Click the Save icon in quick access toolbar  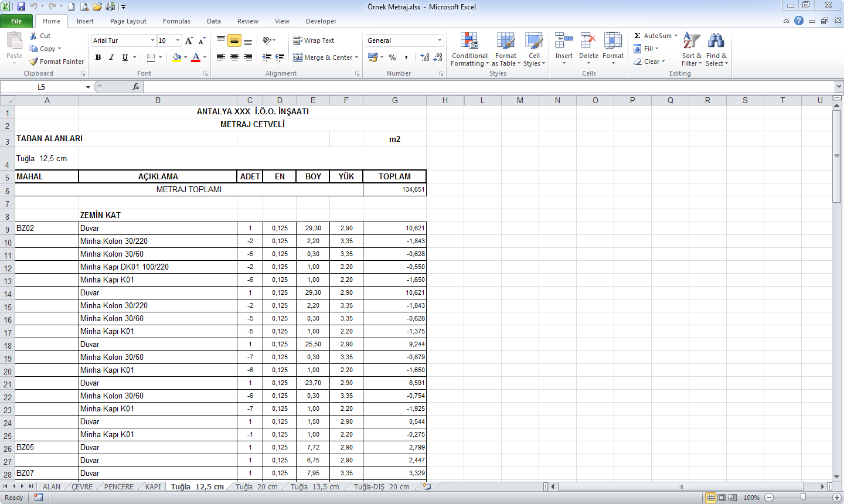tap(21, 7)
